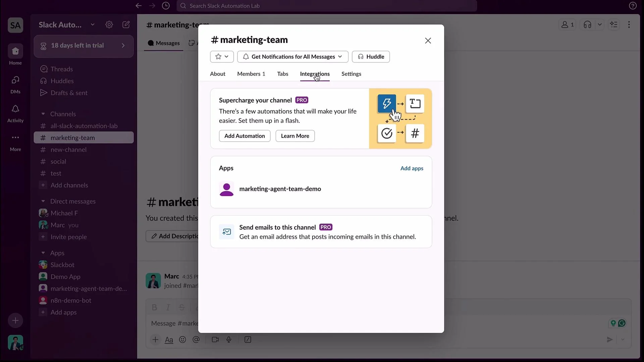Open the star channel dropdown
The width and height of the screenshot is (644, 362).
(222, 57)
